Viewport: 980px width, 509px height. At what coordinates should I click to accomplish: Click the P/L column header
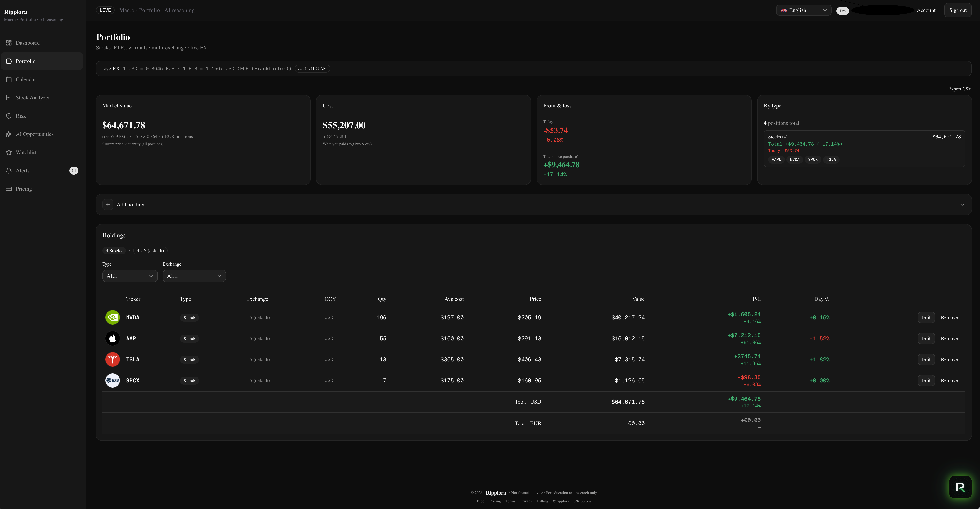[x=756, y=299]
